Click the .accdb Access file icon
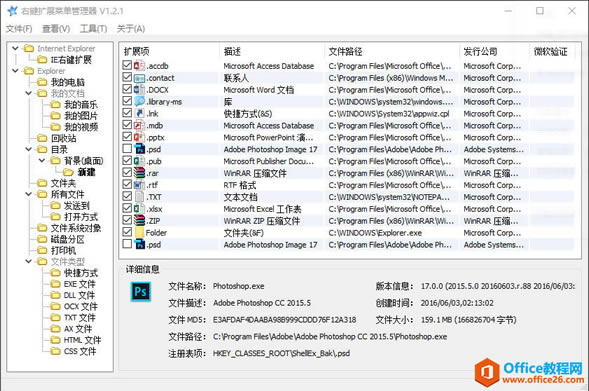 pos(139,66)
